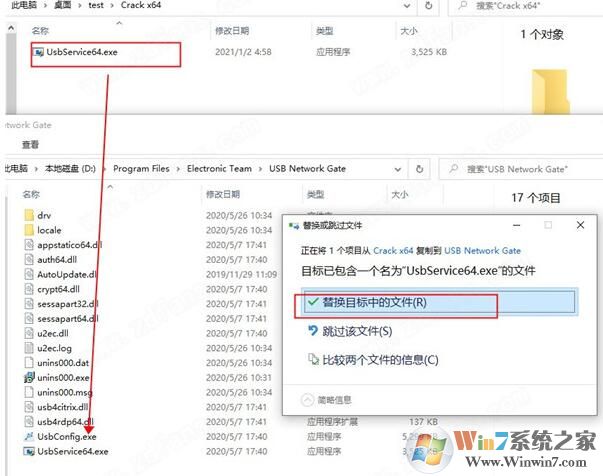603x476 pixels.
Task: Click the large folder preview in Crack x64 window
Action: pyautogui.click(x=550, y=92)
